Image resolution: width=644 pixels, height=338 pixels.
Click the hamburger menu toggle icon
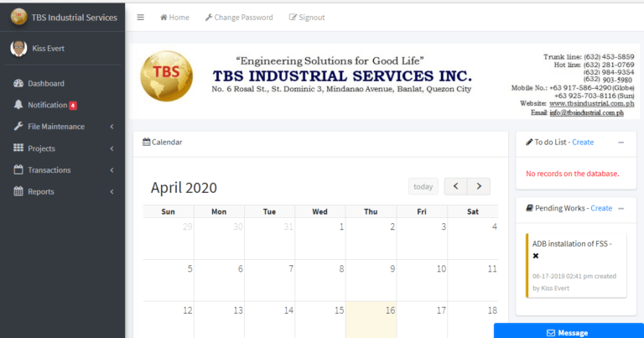(x=140, y=17)
